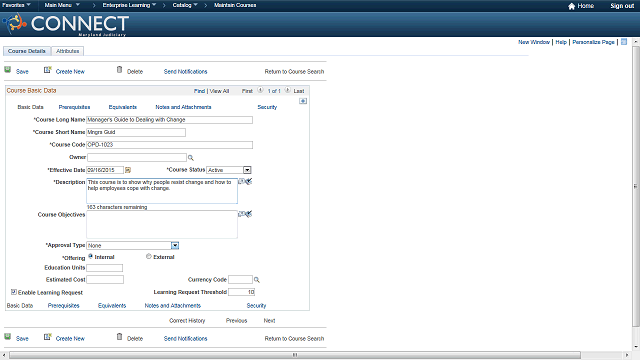The image size is (640, 360).
Task: Click the top Delete trash icon
Action: tap(119, 70)
